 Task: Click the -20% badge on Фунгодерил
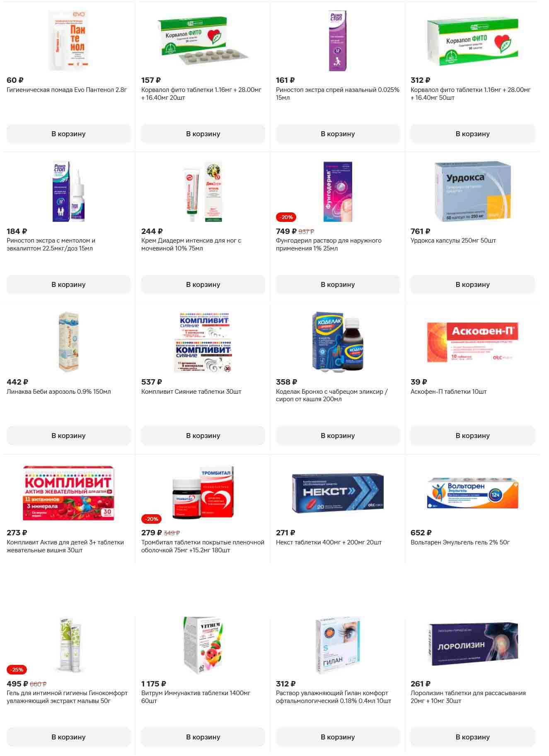click(286, 217)
